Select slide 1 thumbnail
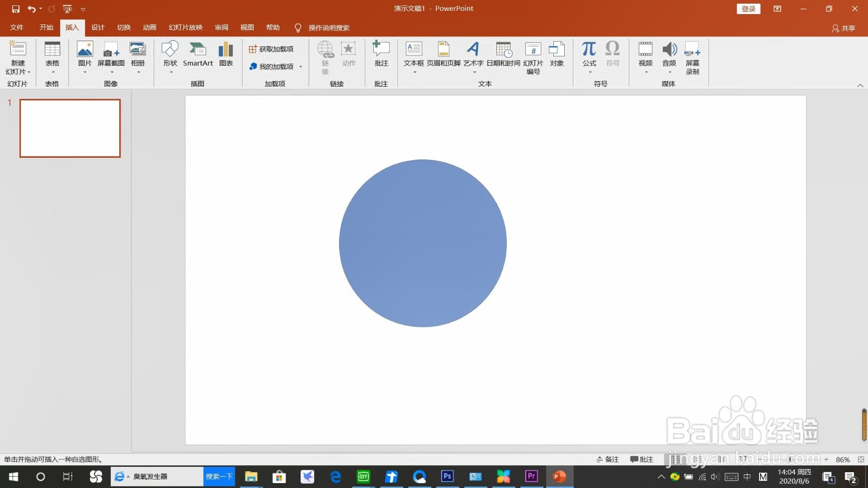This screenshot has width=868, height=488. point(70,129)
